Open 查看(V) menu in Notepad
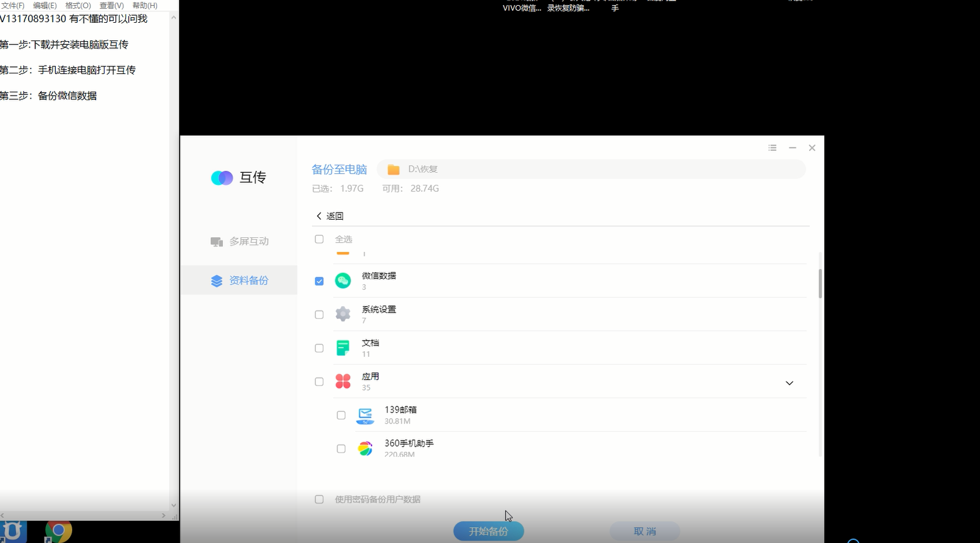This screenshot has height=543, width=980. coord(111,5)
